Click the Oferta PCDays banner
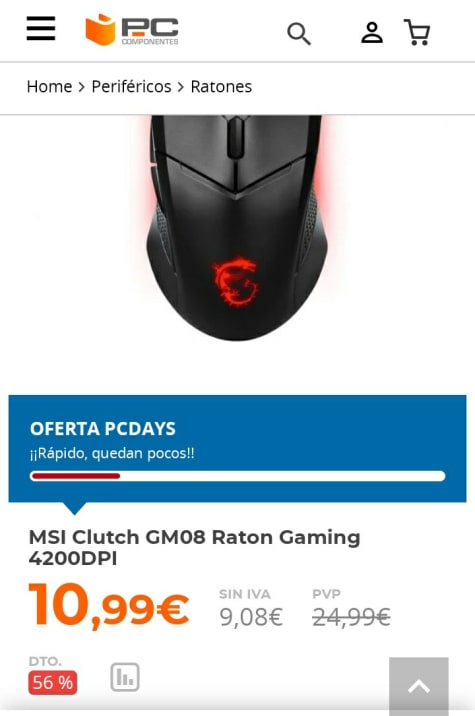 pyautogui.click(x=238, y=449)
